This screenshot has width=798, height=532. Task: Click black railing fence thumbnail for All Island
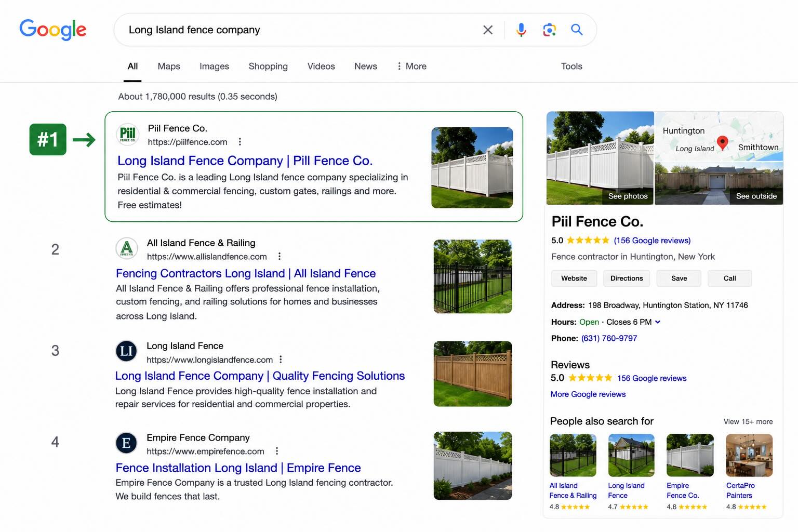(473, 276)
